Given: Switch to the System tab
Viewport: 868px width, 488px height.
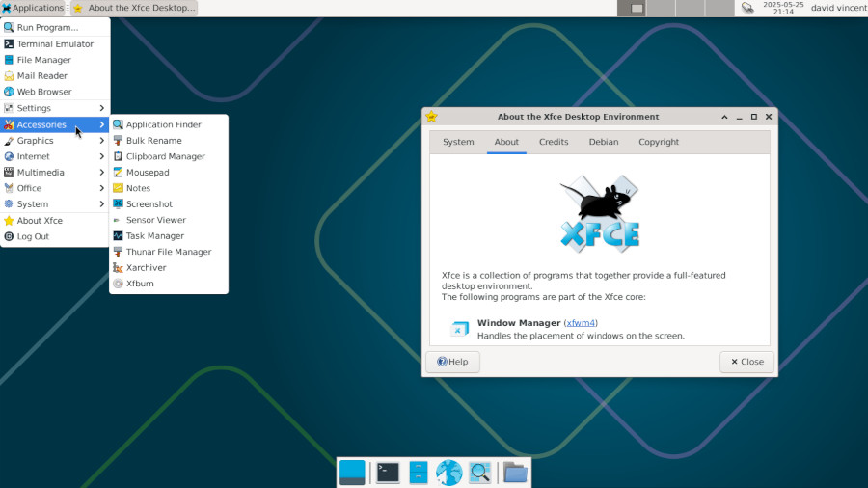Looking at the screenshot, I should click(458, 142).
